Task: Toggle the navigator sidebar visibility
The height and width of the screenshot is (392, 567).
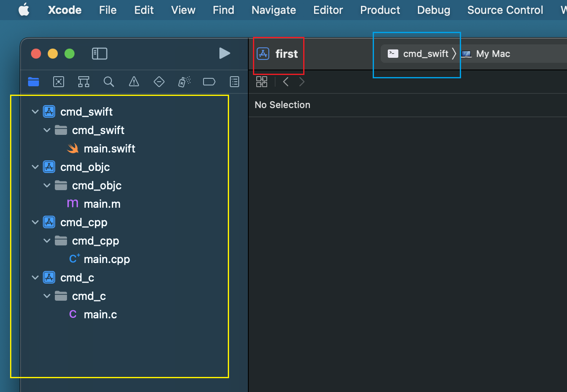Action: (100, 54)
